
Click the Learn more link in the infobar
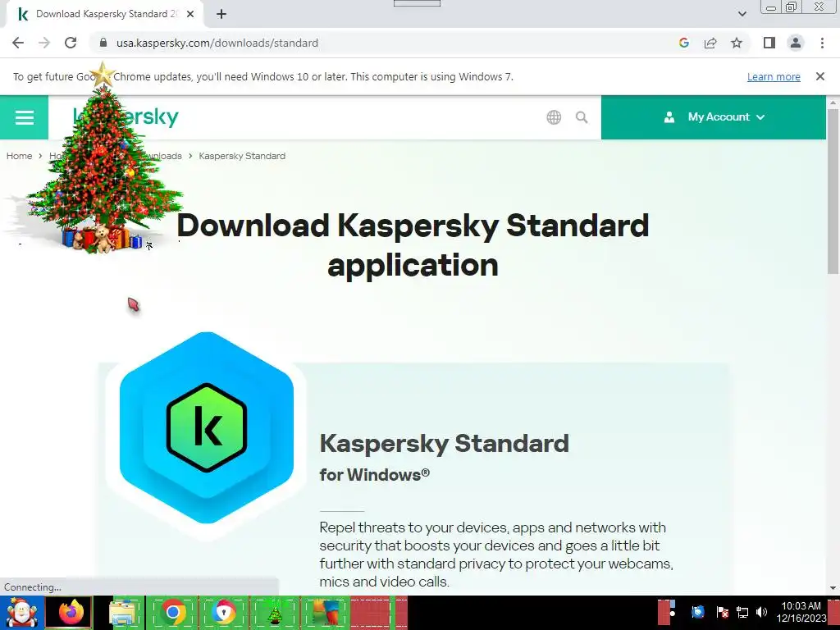[x=774, y=77]
